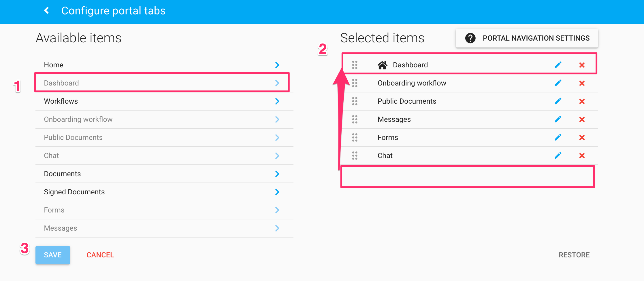644x281 pixels.
Task: Expand the Signed Documents chevron
Action: (277, 192)
